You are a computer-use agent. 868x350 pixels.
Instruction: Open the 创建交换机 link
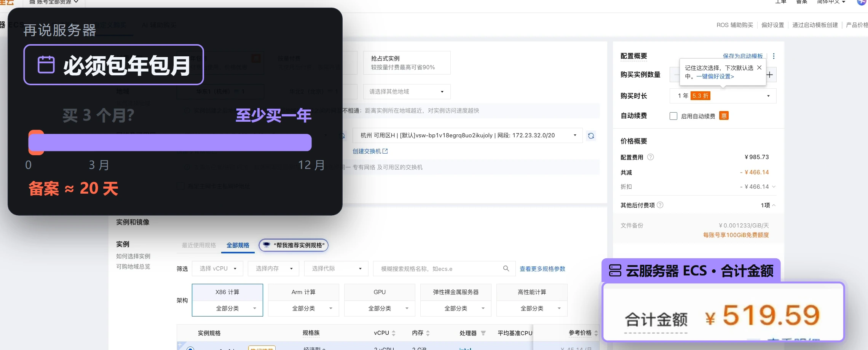pos(370,151)
